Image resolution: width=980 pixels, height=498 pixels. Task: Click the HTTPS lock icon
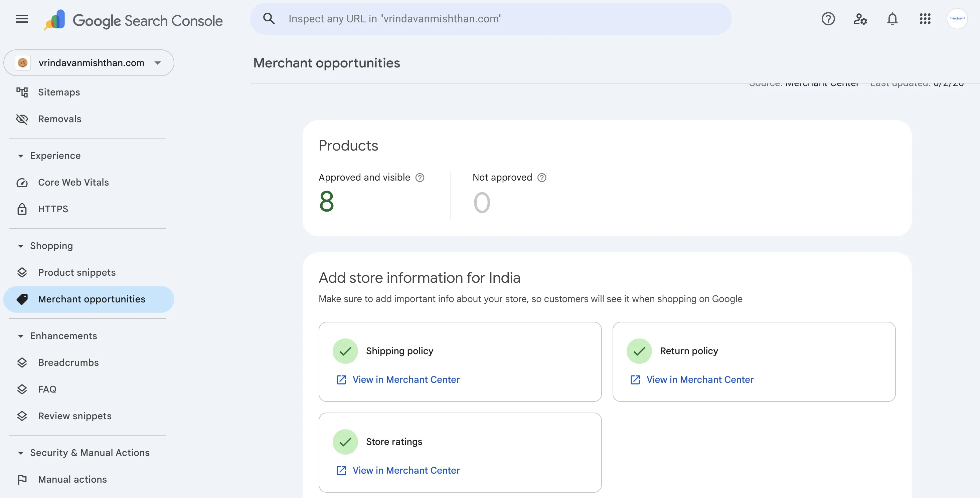22,209
